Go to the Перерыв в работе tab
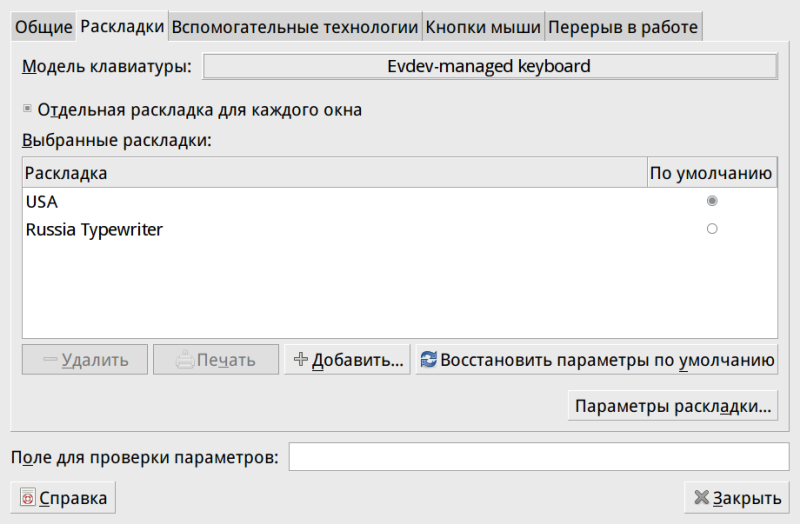The width and height of the screenshot is (800, 524). tap(623, 27)
